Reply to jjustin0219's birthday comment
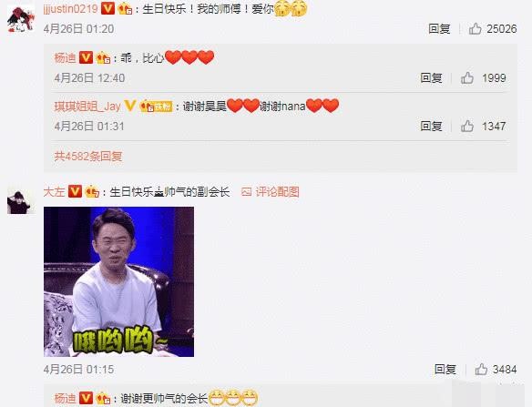The image size is (532, 407). pyautogui.click(x=439, y=29)
